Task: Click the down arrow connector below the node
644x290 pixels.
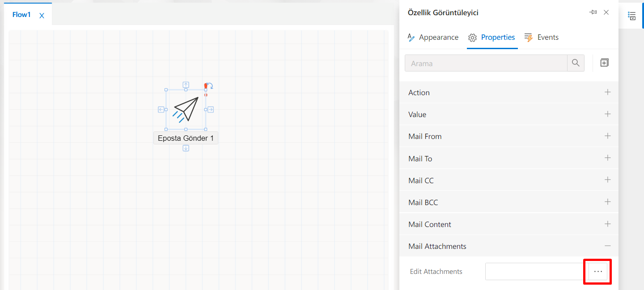Action: (186, 148)
